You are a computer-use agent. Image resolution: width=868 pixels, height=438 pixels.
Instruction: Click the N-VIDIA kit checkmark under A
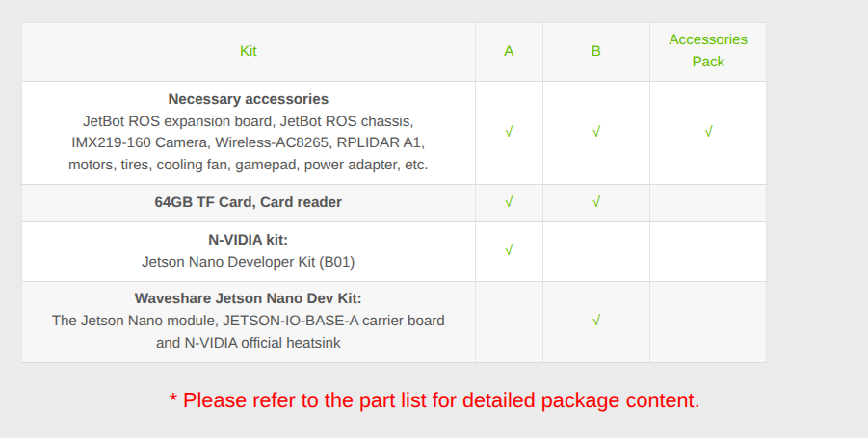coord(509,250)
